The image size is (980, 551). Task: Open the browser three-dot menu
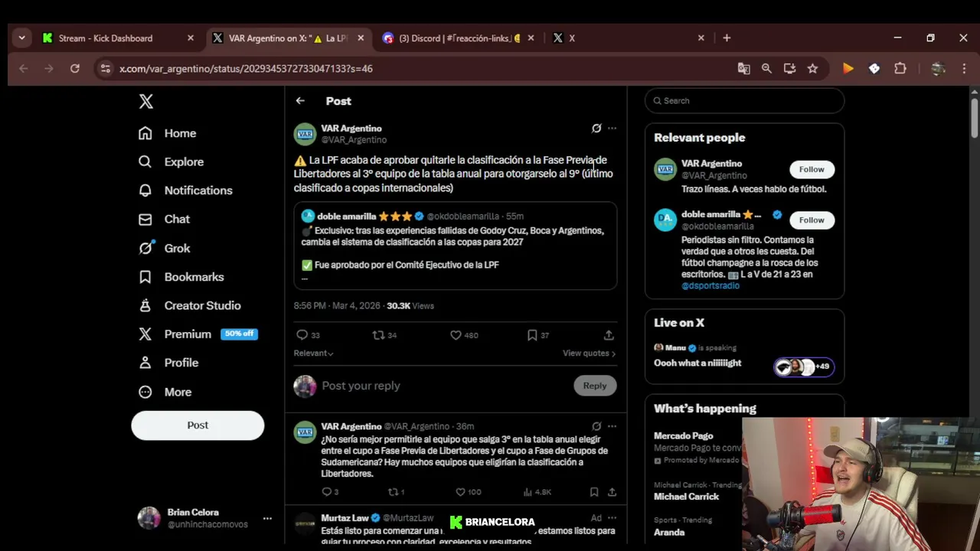pyautogui.click(x=963, y=69)
